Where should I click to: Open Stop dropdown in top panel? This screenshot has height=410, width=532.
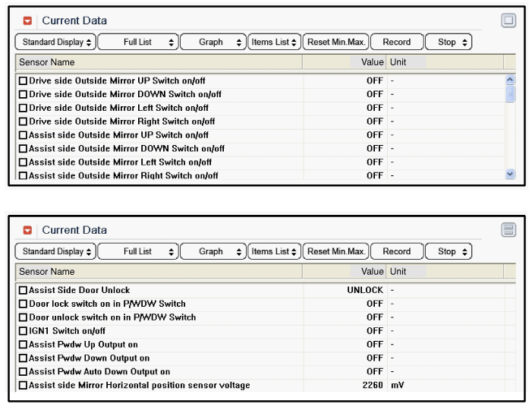pos(448,43)
